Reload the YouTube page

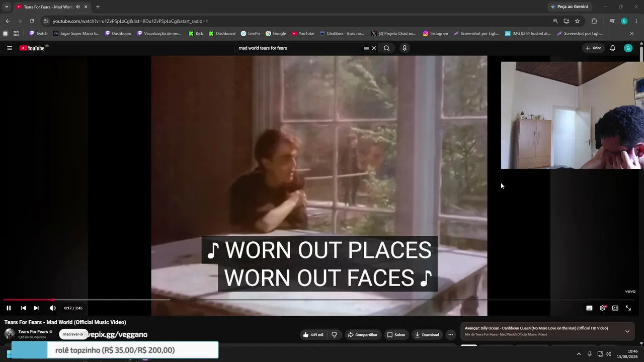(32, 21)
